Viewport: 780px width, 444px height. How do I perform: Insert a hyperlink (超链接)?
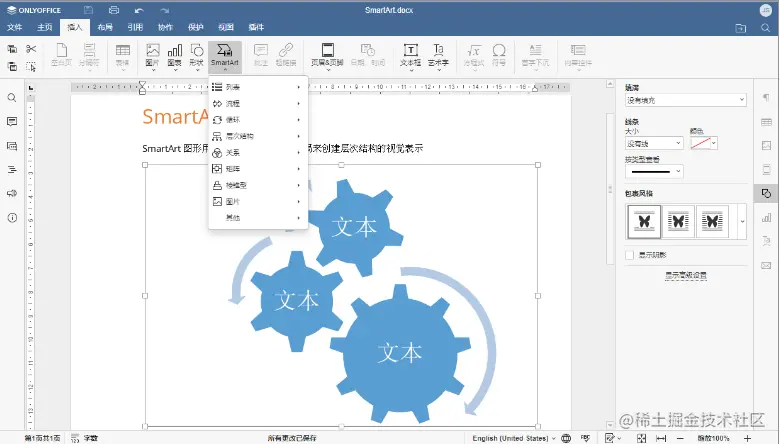[x=286, y=55]
